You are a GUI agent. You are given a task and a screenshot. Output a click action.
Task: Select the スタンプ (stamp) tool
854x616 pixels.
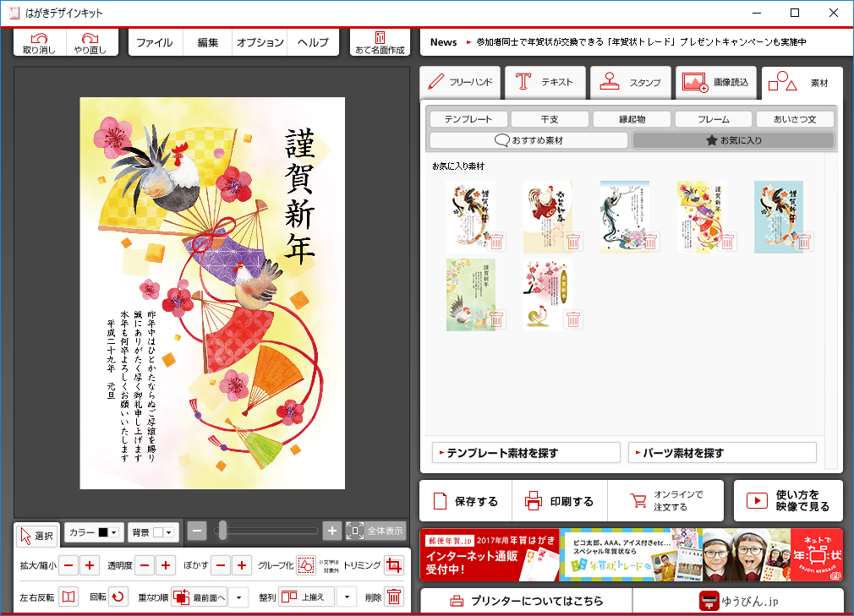pos(631,83)
